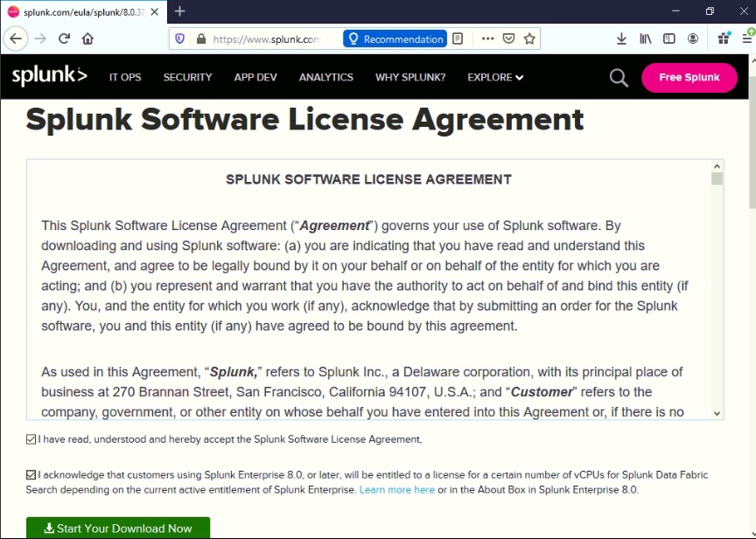This screenshot has width=756, height=539.
Task: Select the splunk.com/eula tab
Action: (x=84, y=12)
